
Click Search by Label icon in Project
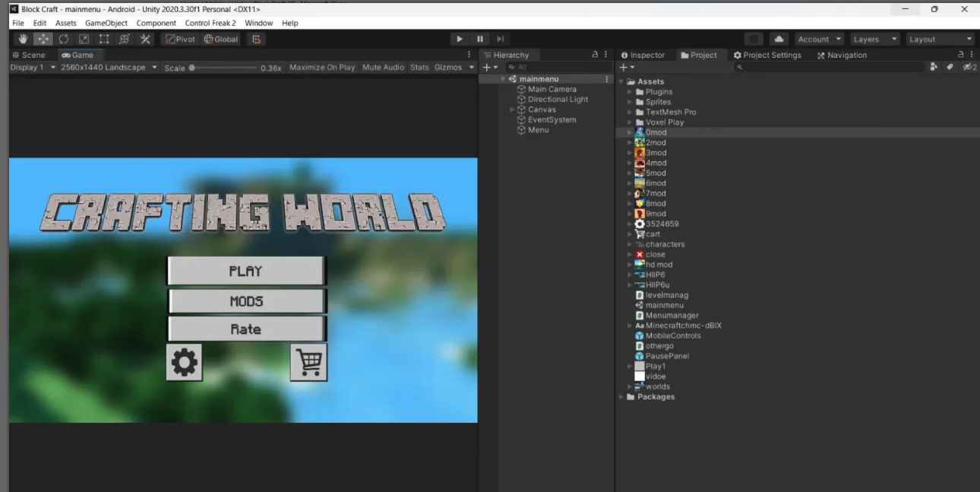(950, 68)
